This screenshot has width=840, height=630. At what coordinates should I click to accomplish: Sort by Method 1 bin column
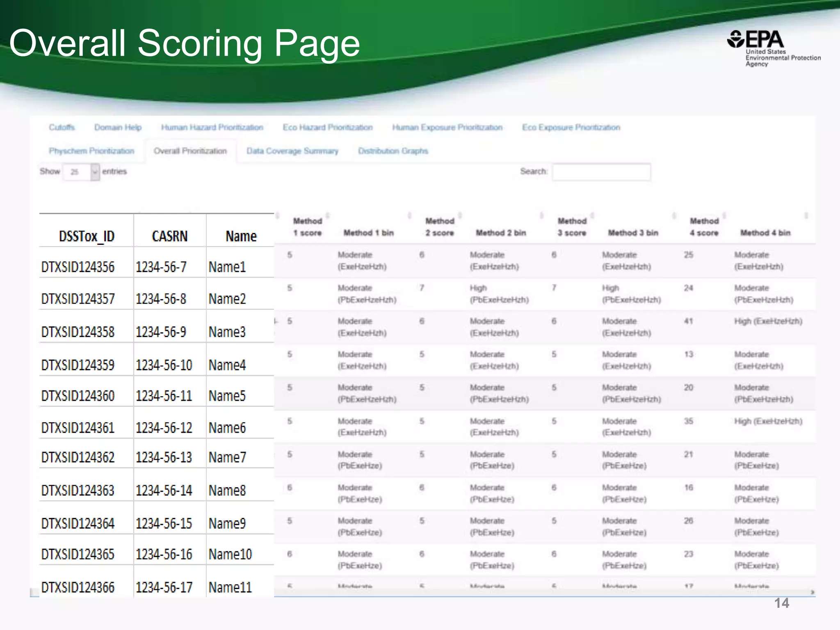click(x=369, y=233)
